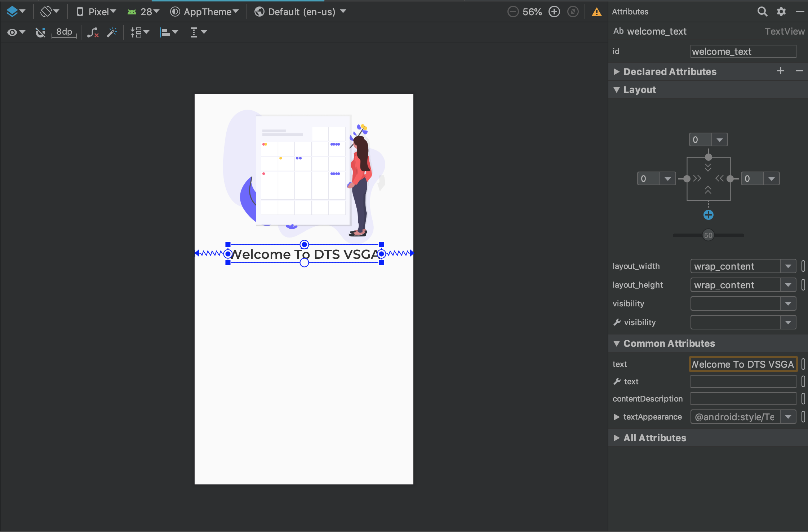This screenshot has height=532, width=808.
Task: Expand the Declared Attributes section
Action: (x=617, y=71)
